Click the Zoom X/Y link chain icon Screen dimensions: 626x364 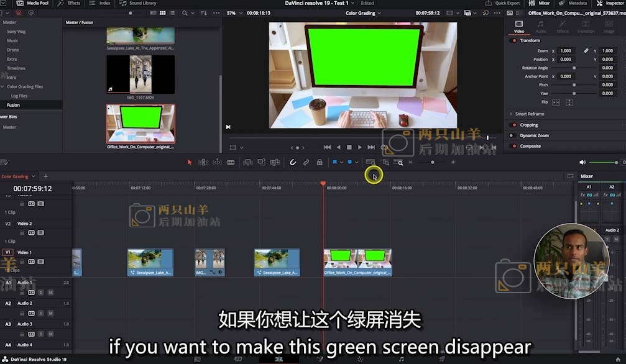coord(586,51)
